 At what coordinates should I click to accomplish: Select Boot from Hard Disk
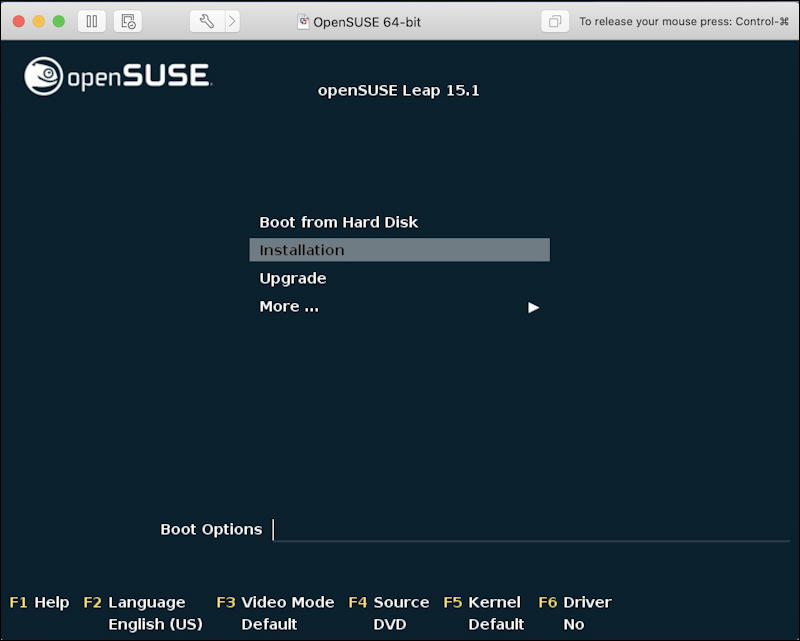[399, 222]
